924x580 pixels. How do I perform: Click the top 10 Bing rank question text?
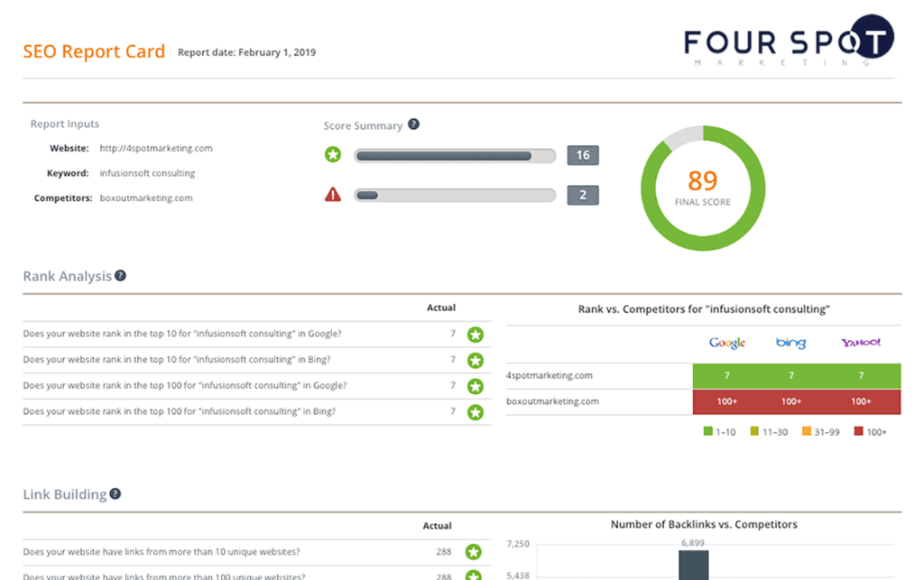(177, 360)
